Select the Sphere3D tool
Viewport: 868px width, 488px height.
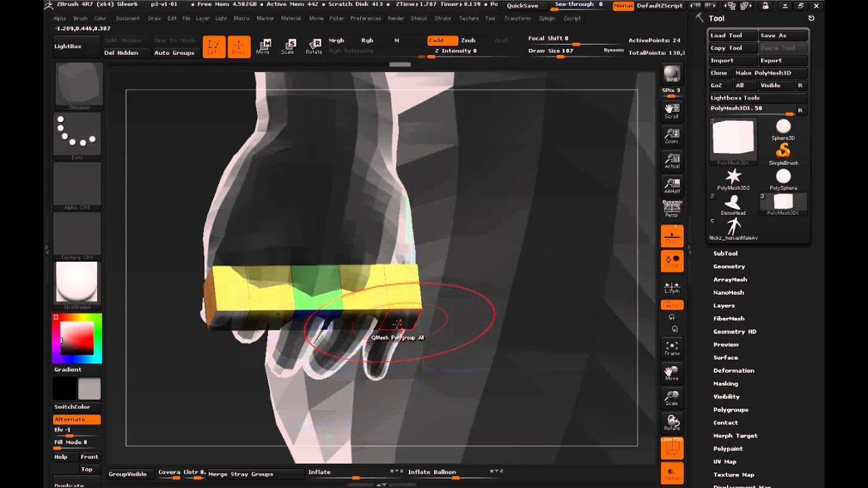point(783,129)
